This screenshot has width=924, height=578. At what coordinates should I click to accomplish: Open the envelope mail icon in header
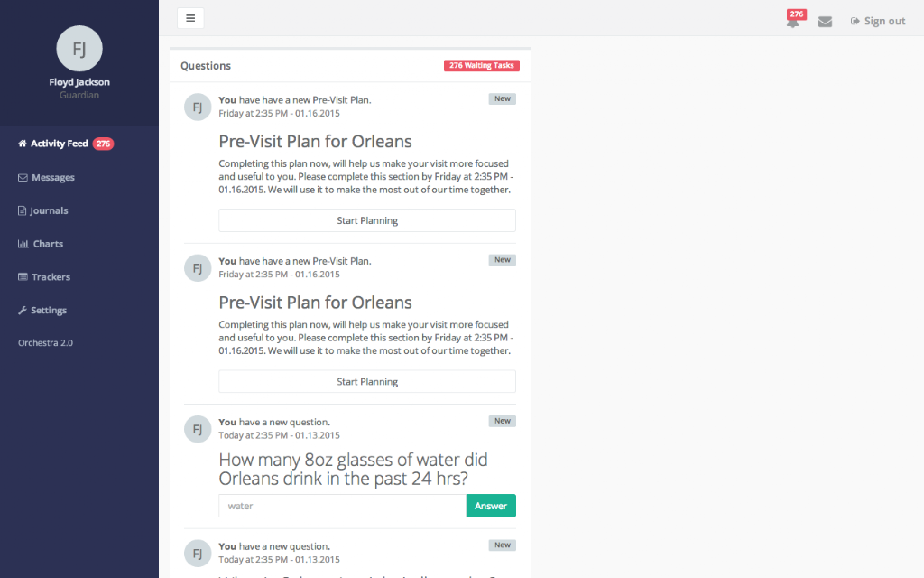(825, 22)
